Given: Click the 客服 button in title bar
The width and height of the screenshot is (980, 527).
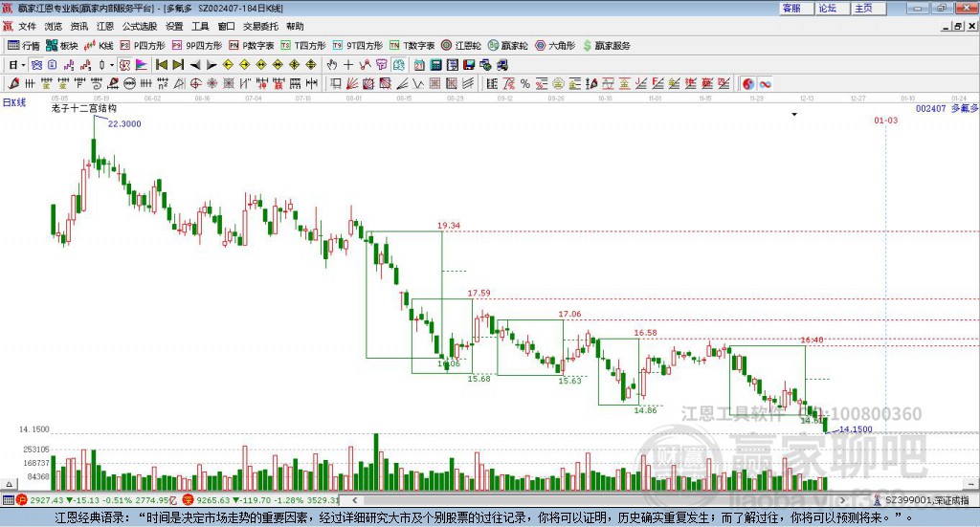Looking at the screenshot, I should (x=795, y=8).
